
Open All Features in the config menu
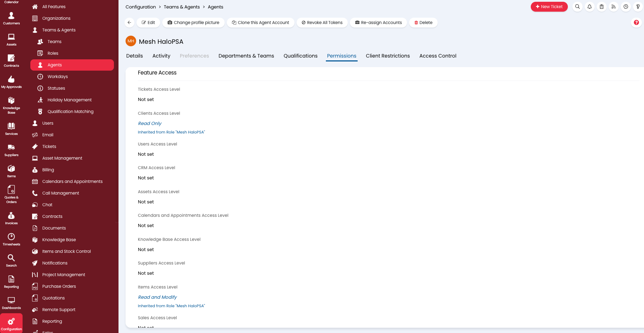(x=72, y=7)
